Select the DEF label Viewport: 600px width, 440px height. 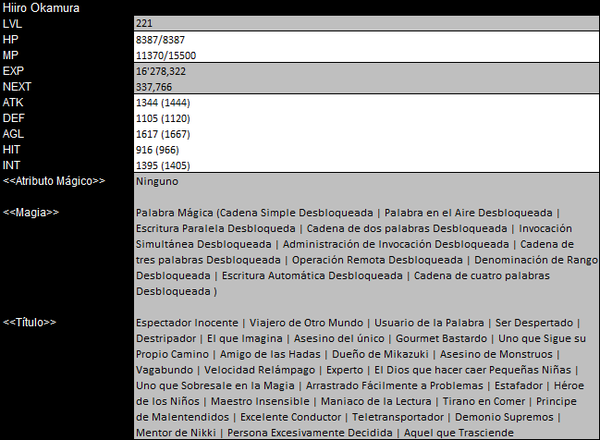tap(13, 118)
